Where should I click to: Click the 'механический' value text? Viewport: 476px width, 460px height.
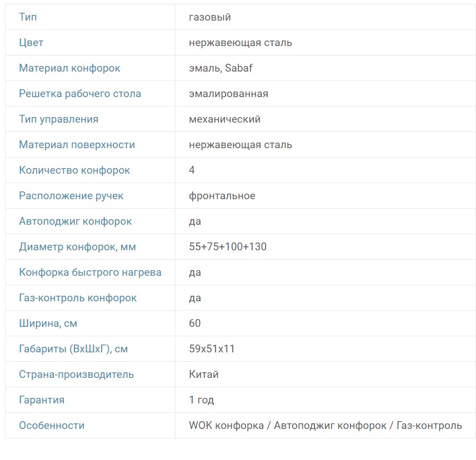pos(224,119)
